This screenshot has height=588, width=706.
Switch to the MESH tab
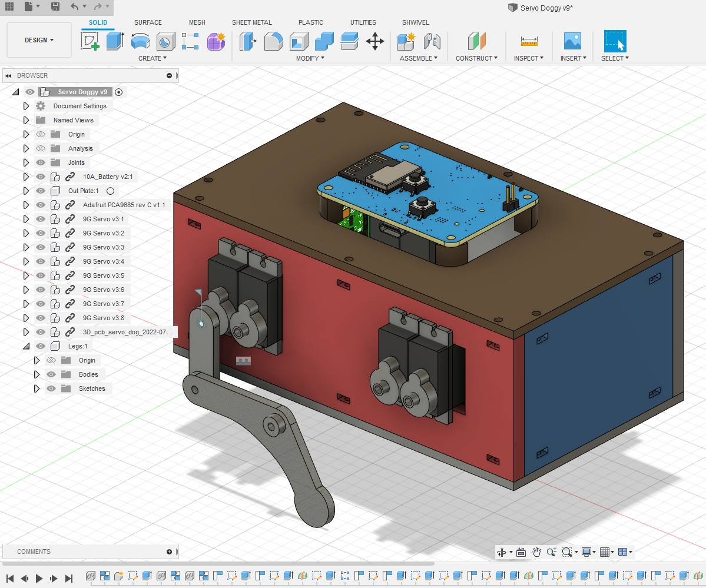coord(197,22)
